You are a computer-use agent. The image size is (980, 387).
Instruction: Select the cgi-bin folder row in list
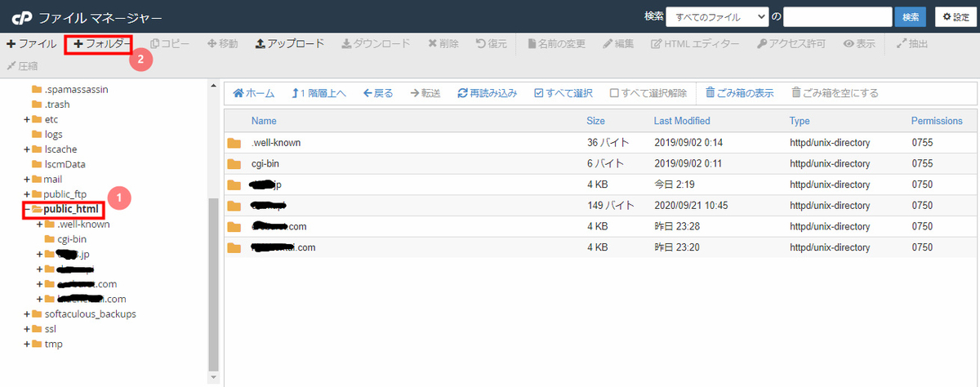tap(599, 163)
